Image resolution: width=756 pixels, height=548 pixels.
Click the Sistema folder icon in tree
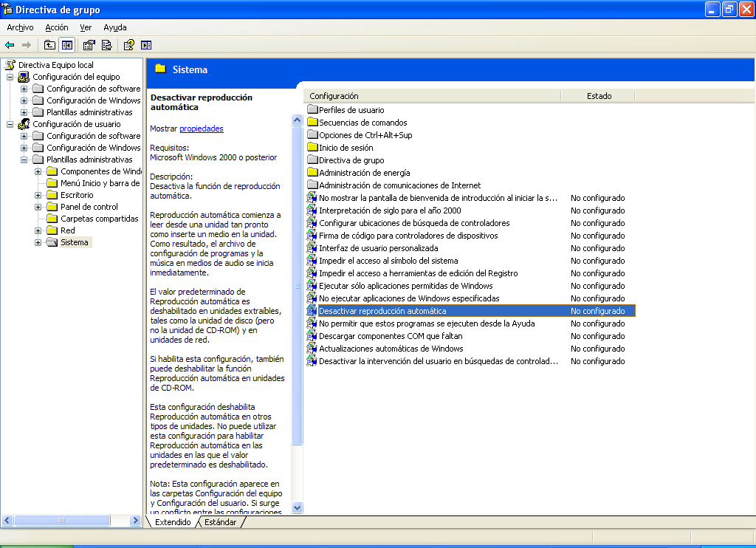[x=52, y=242]
